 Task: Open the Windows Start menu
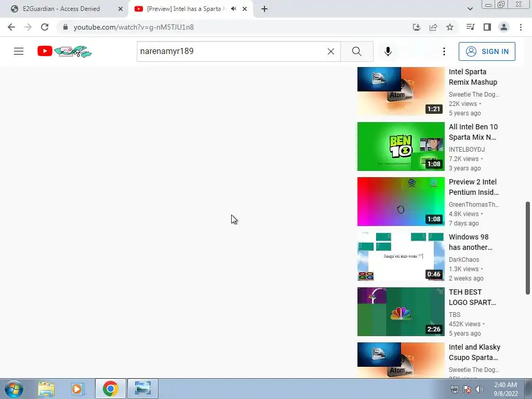(x=14, y=389)
